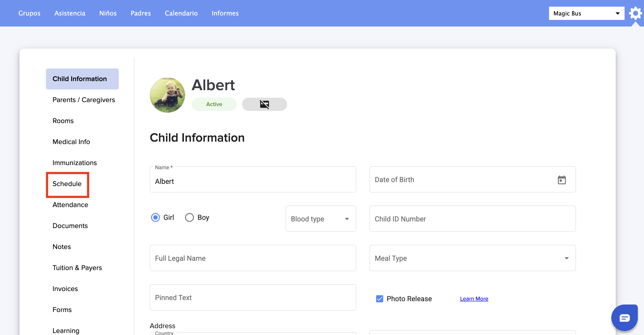The width and height of the screenshot is (644, 335).
Task: Click the Learn More link
Action: click(x=474, y=299)
